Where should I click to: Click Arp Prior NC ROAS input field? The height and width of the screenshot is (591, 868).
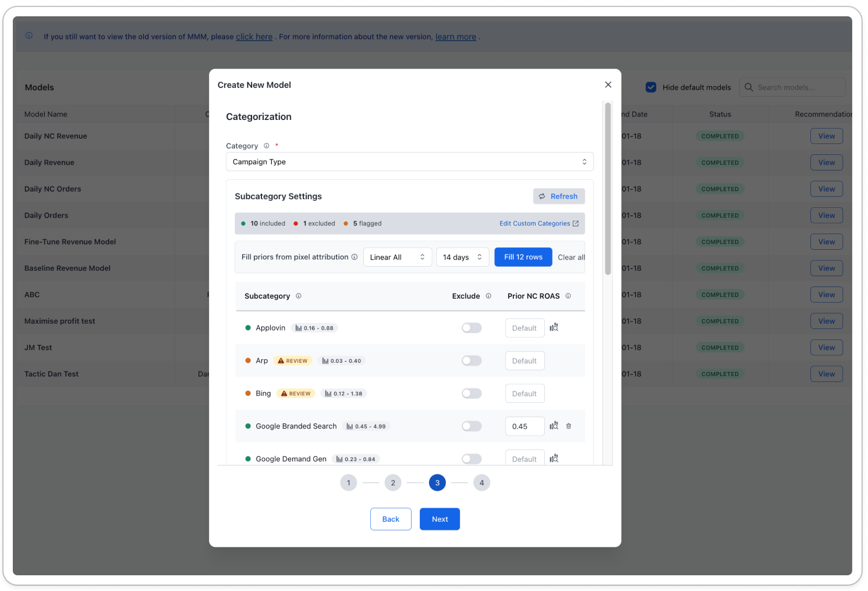pos(525,361)
